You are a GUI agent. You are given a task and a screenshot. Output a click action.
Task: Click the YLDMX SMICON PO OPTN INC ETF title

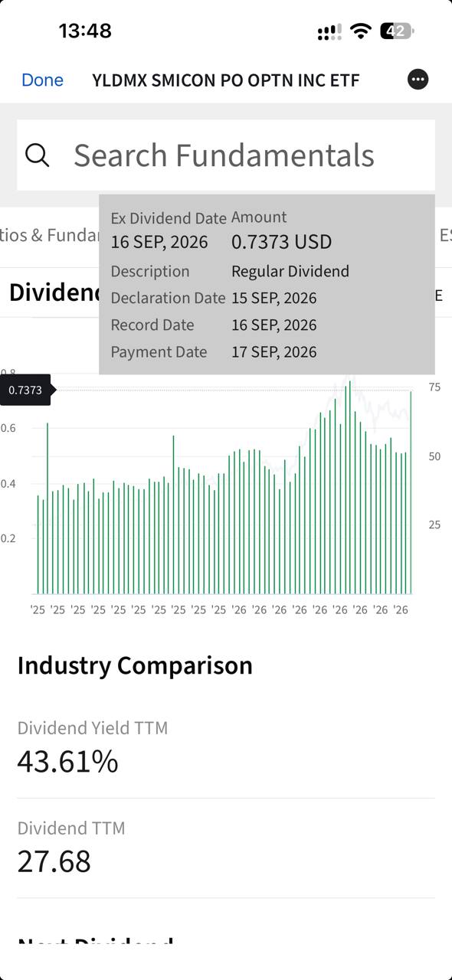coord(226,80)
